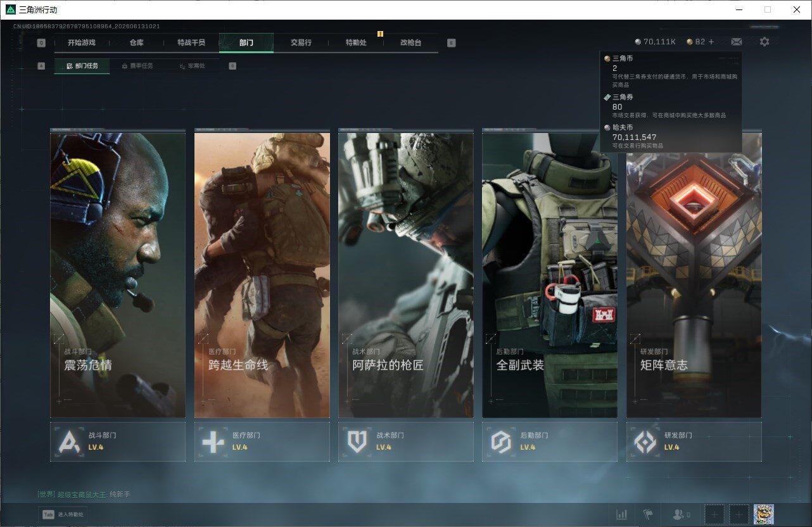Click the 后勤部门 LV.4 panel
Viewport: 812px width, 527px height.
(x=550, y=441)
